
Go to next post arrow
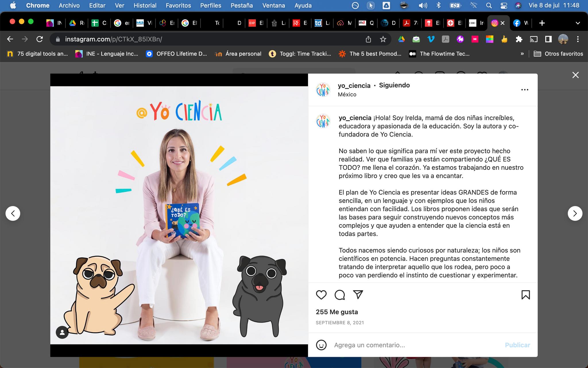point(575,213)
